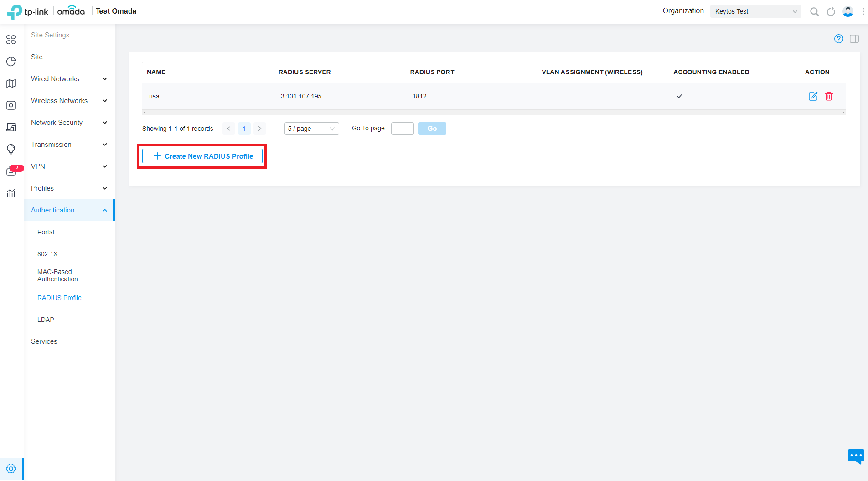Image resolution: width=868 pixels, height=481 pixels.
Task: Click the Go To page input field
Action: tap(403, 129)
